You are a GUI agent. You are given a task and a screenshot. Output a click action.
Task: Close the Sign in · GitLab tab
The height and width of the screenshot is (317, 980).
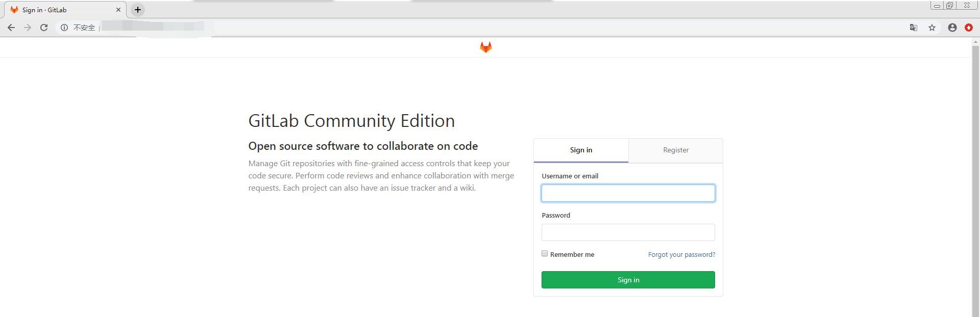point(118,10)
